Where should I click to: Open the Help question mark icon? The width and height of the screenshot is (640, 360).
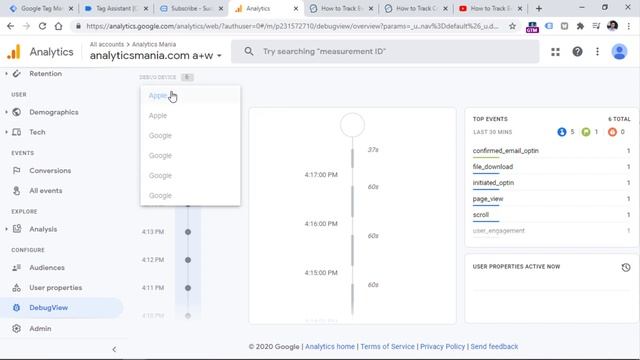[577, 52]
